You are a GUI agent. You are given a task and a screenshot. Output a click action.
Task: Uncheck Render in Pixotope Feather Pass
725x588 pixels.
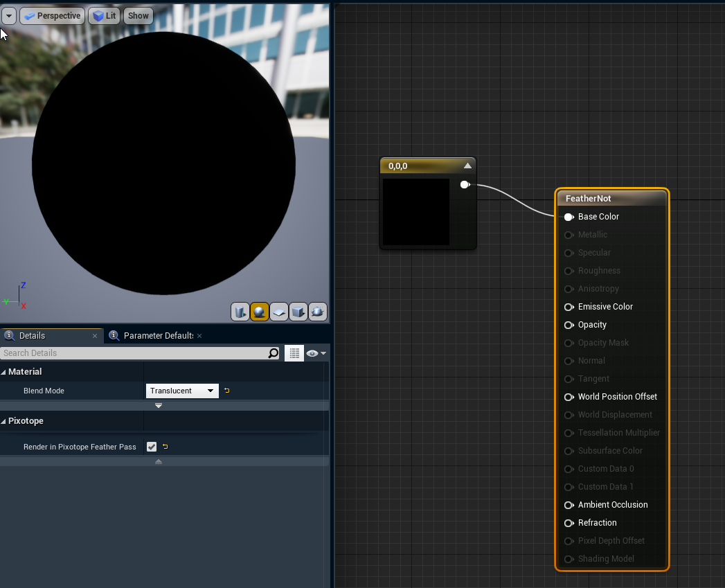152,447
